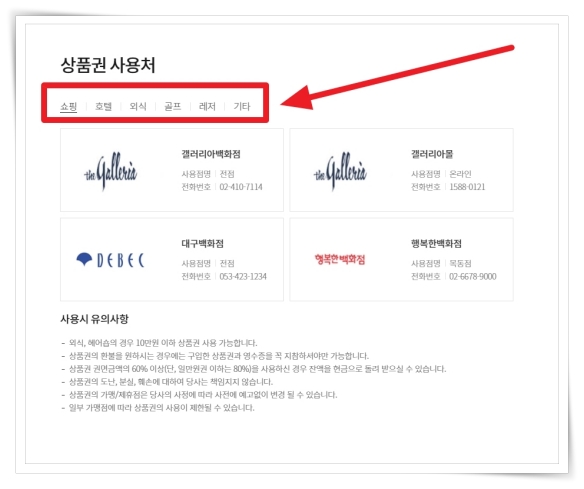Click the notice line starting 외식, 헤어숍의 경우

163,343
